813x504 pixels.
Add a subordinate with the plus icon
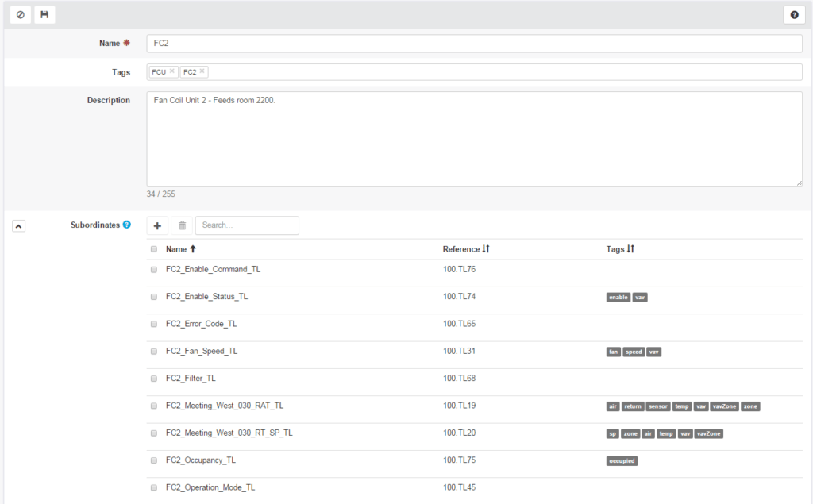(x=157, y=225)
